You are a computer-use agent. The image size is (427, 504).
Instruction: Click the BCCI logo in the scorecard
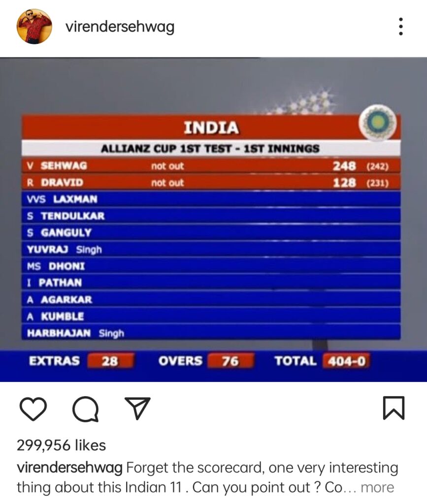pyautogui.click(x=377, y=122)
